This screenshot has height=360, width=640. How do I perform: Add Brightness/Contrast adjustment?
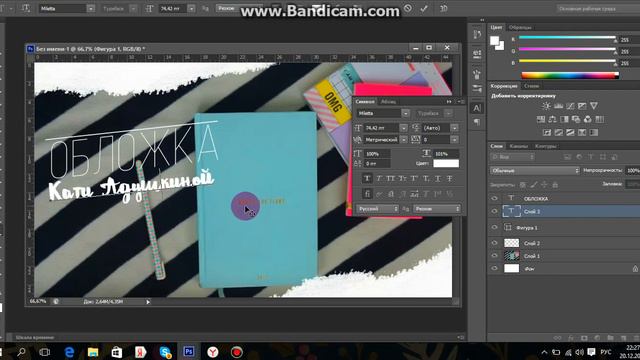pos(546,106)
